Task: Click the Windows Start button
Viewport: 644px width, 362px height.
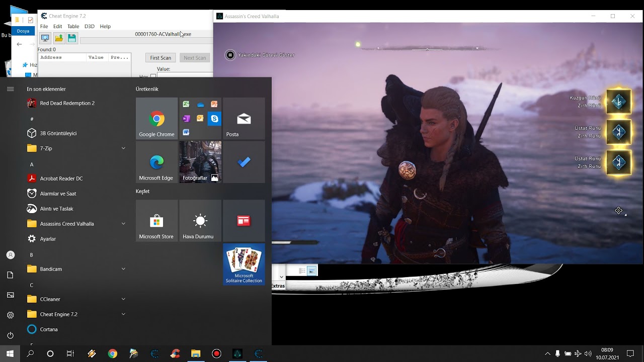Action: coord(10,354)
